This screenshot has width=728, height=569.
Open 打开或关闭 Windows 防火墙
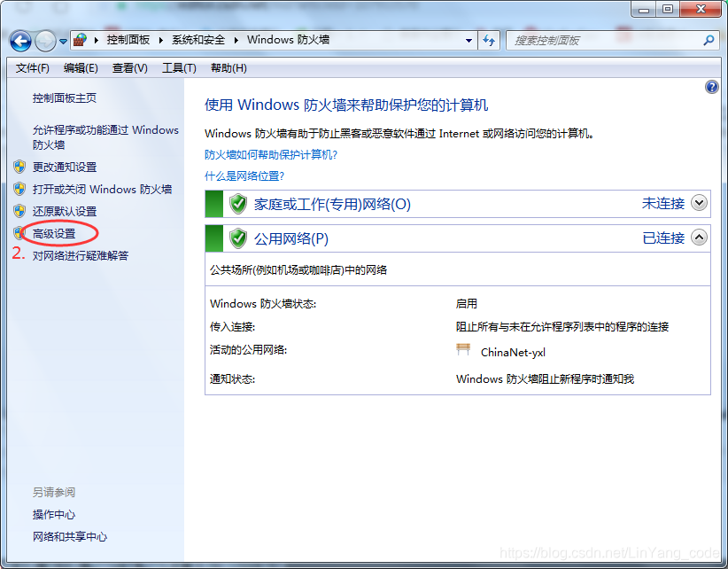tap(102, 189)
